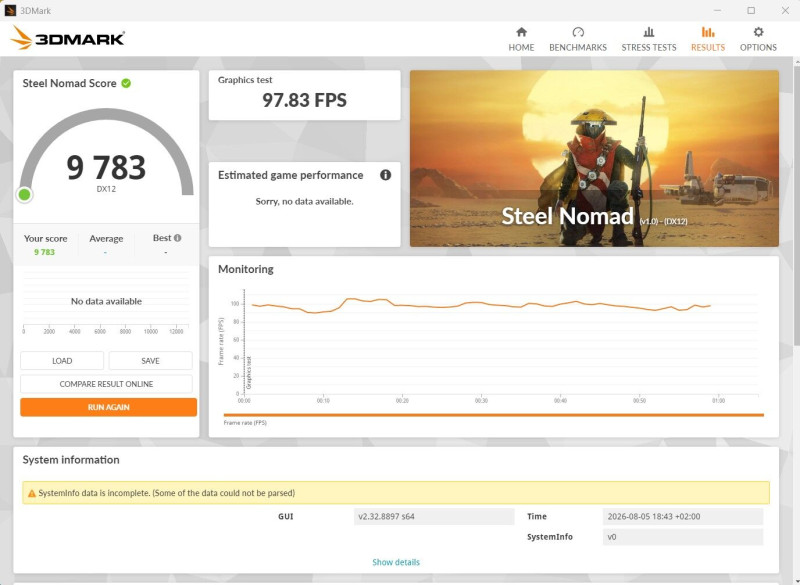Image resolution: width=800 pixels, height=585 pixels.
Task: Click the Steel Nomad benchmark image
Action: pyautogui.click(x=594, y=159)
